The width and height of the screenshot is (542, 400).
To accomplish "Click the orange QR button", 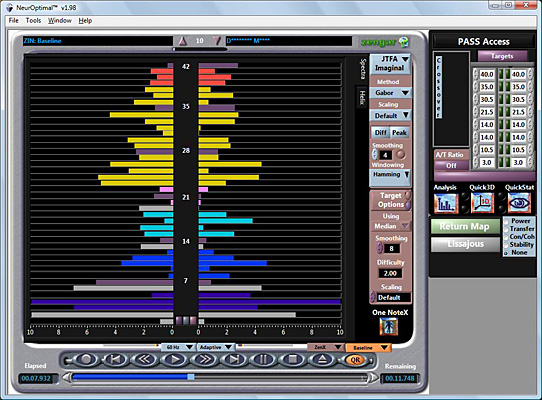I will [355, 360].
